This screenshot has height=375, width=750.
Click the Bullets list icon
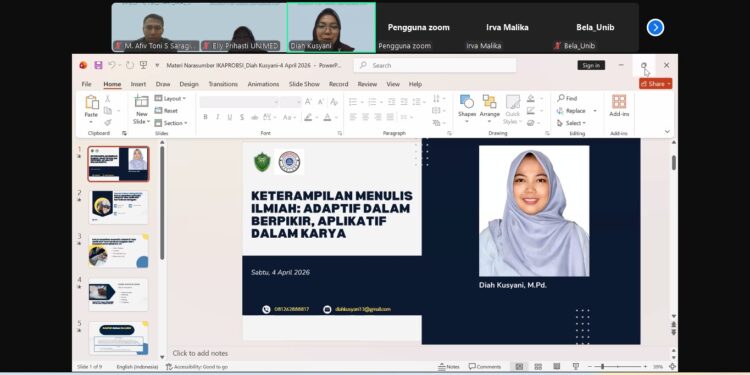353,102
